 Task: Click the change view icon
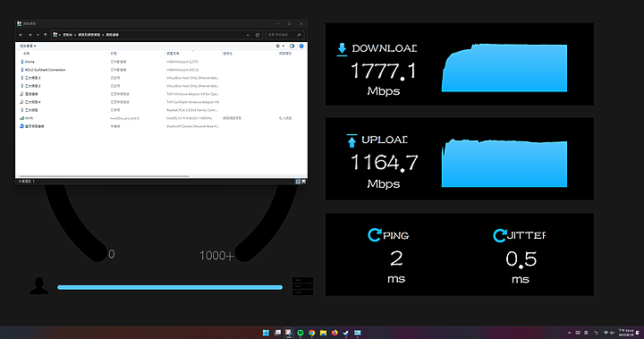coord(278,46)
